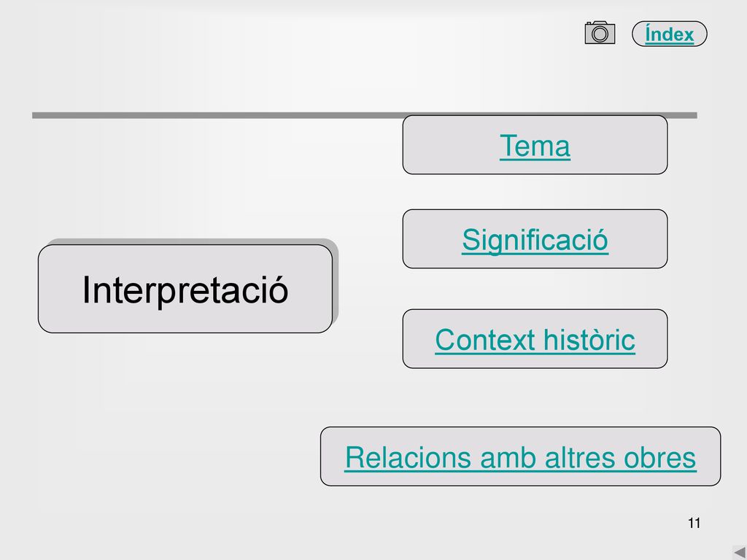
Task: Open Relacions amb altres obres link
Action: [x=520, y=458]
